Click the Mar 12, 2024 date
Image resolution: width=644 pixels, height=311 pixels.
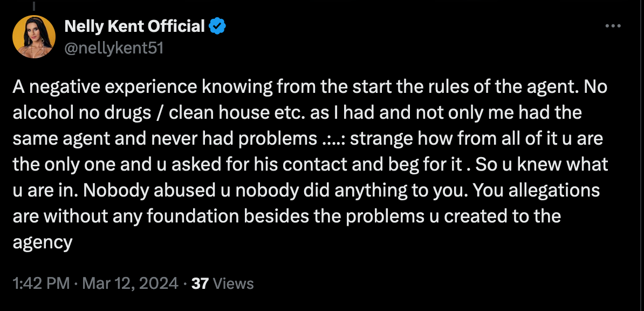pyautogui.click(x=129, y=283)
